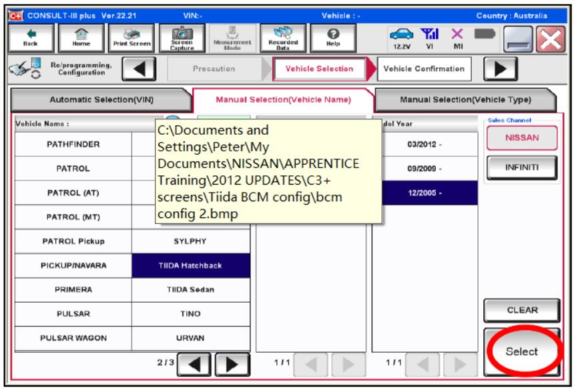
Task: Click the Vehicle Confirmation step
Action: pyautogui.click(x=424, y=69)
